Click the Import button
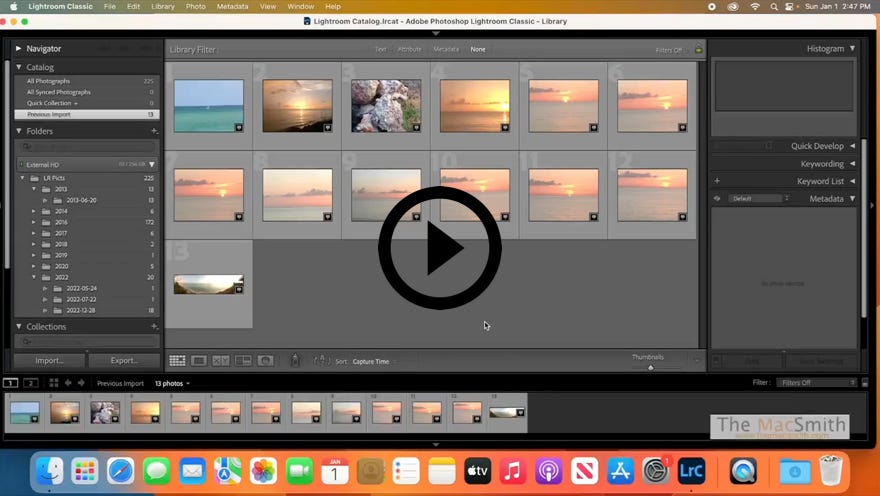This screenshot has width=880, height=496. [49, 360]
